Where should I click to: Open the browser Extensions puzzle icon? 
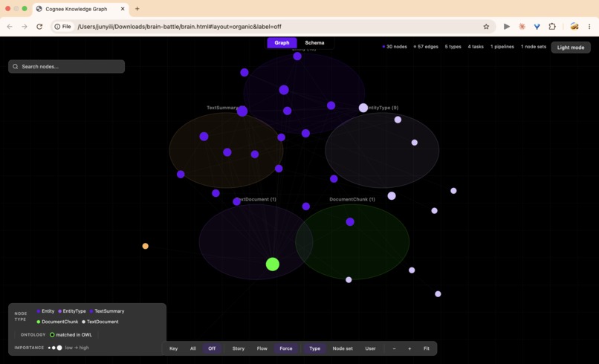point(552,26)
